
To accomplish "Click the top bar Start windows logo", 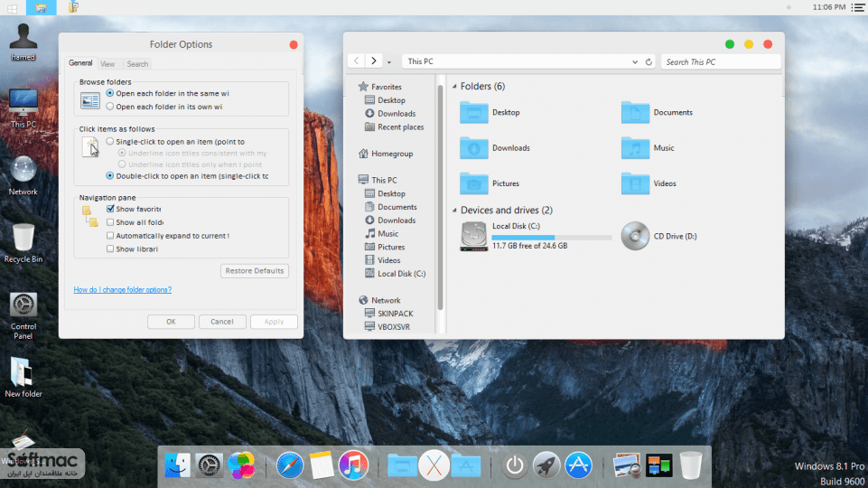I will point(12,8).
